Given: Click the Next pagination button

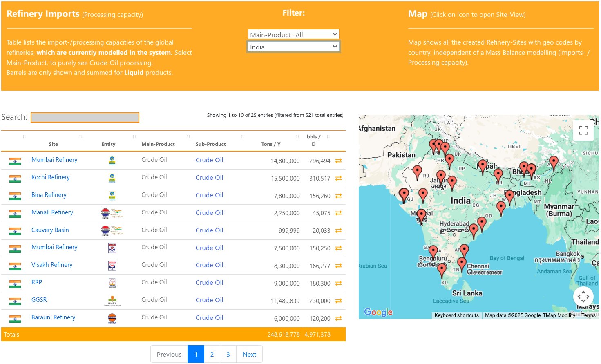Looking at the screenshot, I should (x=249, y=354).
